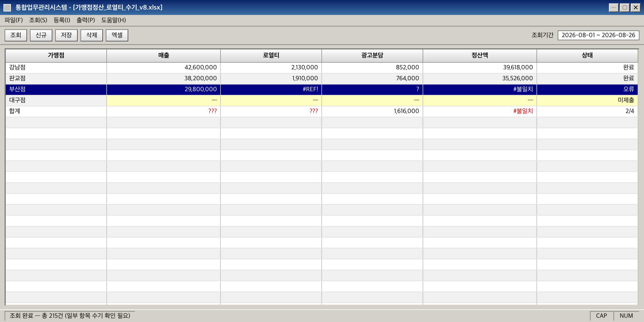Open the 조회(S) menu
This screenshot has width=644, height=322.
point(38,20)
